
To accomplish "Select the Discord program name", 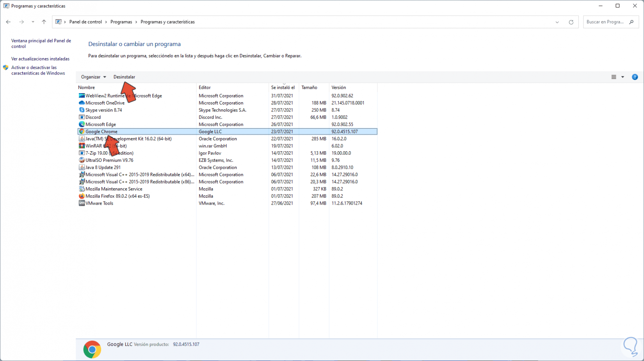I will 93,117.
